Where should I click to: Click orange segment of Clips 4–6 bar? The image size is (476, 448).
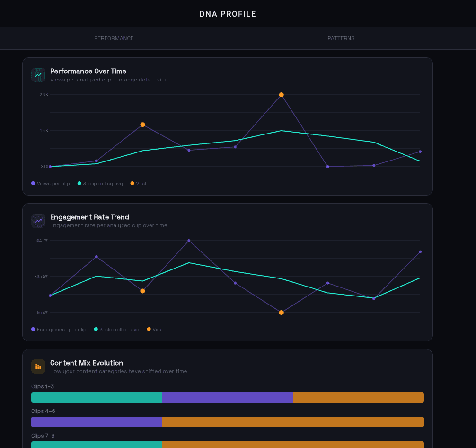[293, 422]
